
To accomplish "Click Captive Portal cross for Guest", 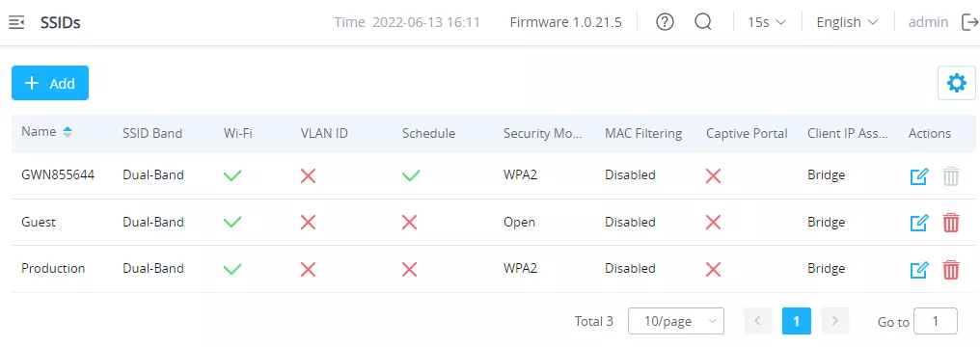I will [713, 223].
